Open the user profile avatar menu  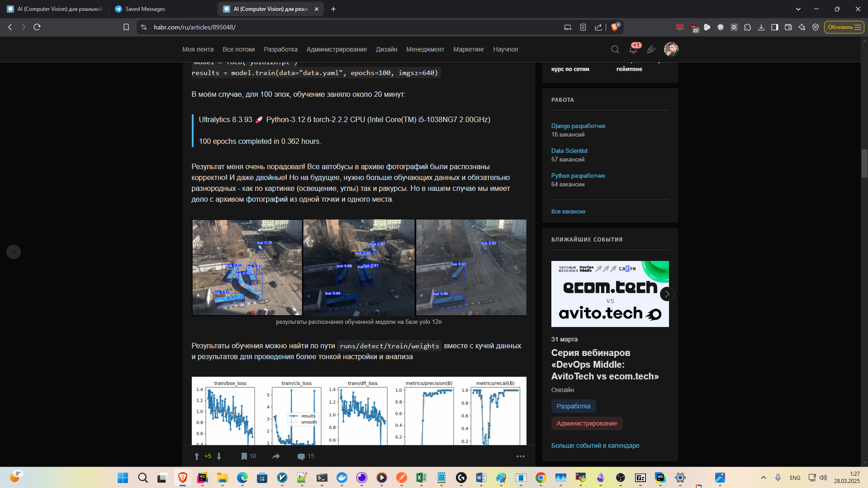click(671, 49)
